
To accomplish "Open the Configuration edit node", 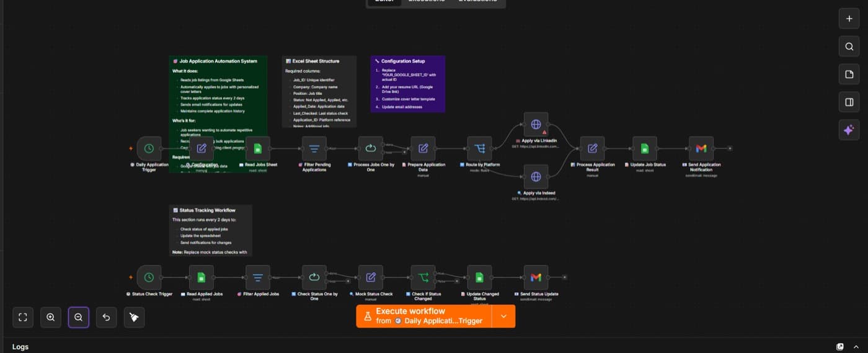I will click(x=201, y=149).
